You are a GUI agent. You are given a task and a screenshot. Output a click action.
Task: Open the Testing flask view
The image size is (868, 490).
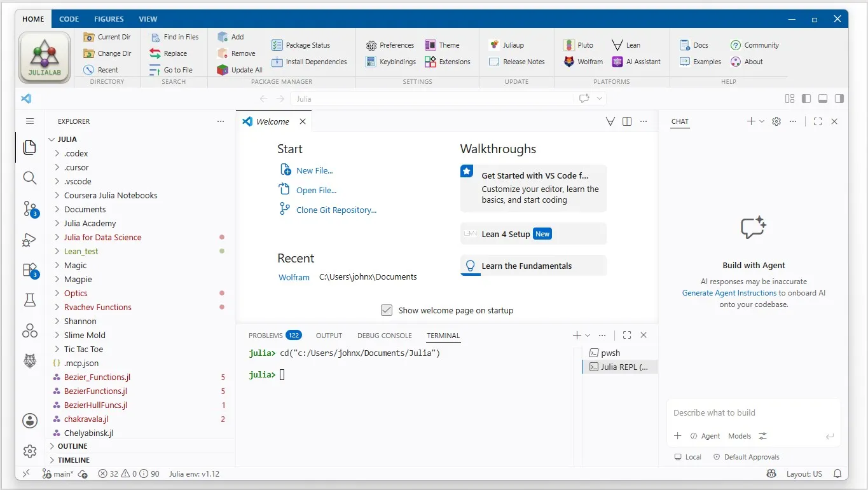tap(30, 300)
